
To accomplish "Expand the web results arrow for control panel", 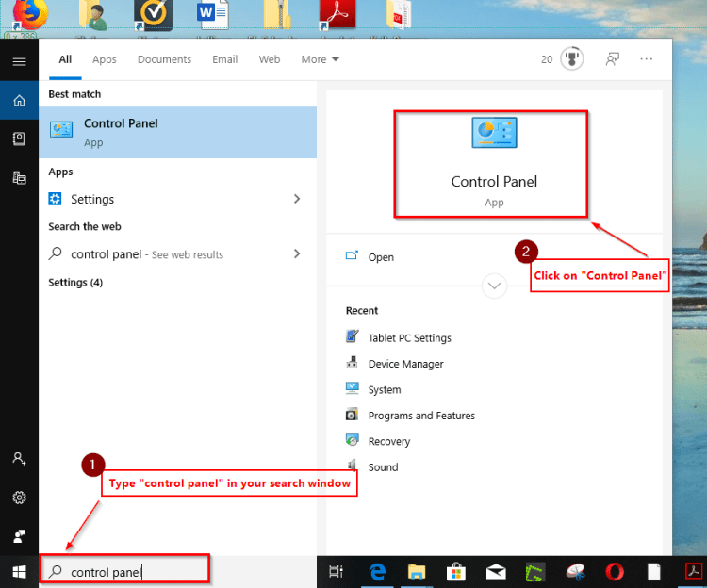I will [x=297, y=254].
